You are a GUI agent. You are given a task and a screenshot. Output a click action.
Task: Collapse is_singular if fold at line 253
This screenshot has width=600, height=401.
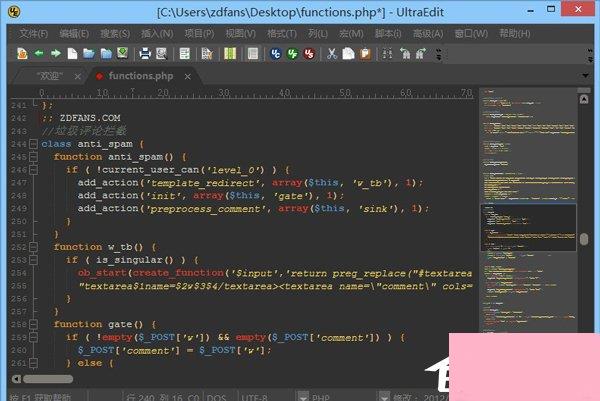pos(34,260)
